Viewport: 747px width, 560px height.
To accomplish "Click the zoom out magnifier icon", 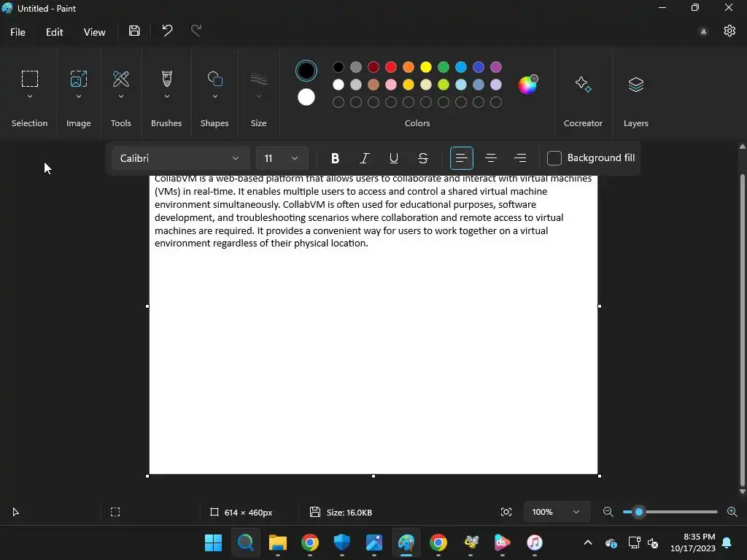I will coord(608,512).
